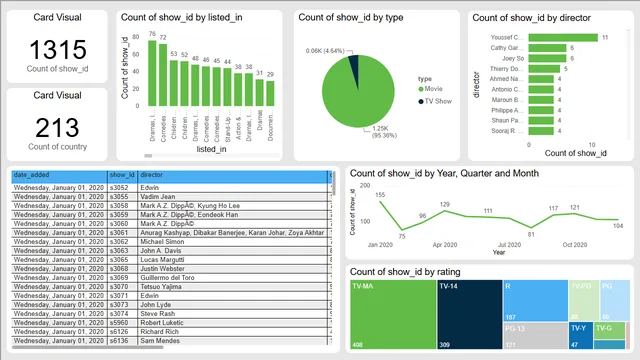Select the R rating treemap tile

click(536, 300)
